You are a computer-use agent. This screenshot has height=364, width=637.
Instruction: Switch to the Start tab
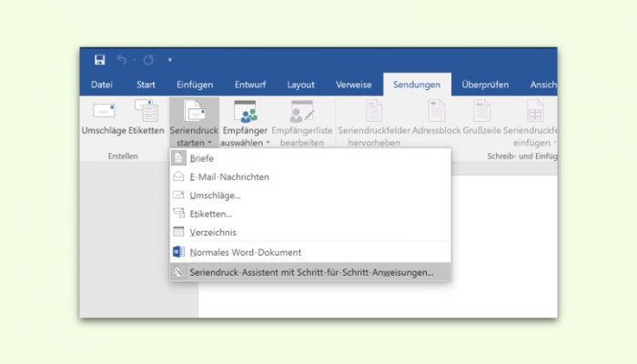(x=146, y=85)
